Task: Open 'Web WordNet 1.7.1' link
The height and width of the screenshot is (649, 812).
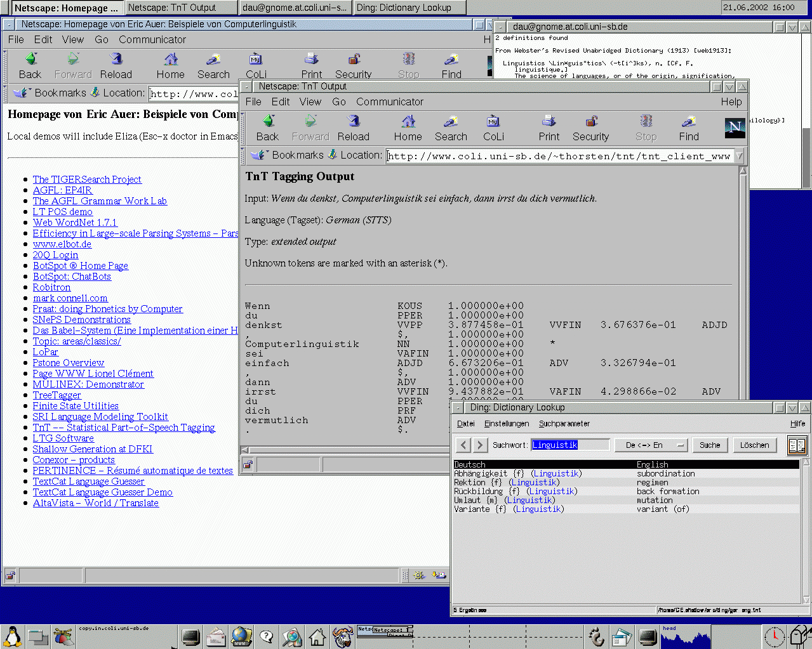Action: (75, 223)
